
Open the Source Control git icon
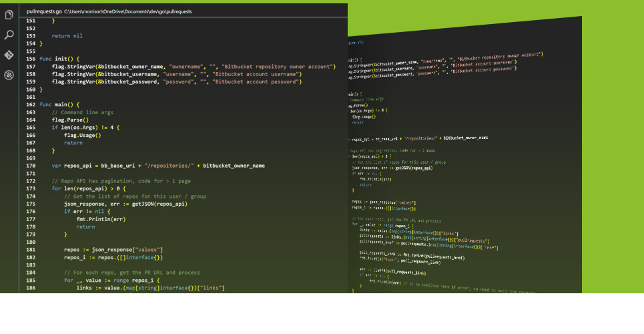(x=9, y=55)
